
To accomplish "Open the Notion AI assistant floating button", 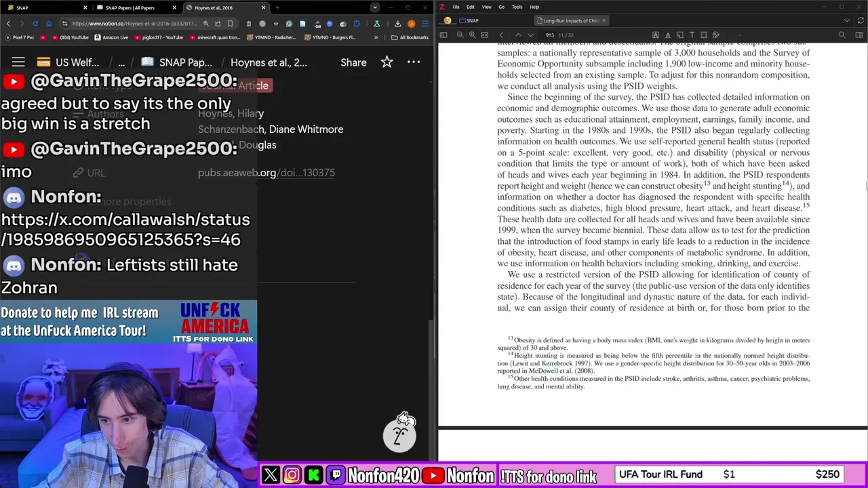I will pyautogui.click(x=399, y=434).
